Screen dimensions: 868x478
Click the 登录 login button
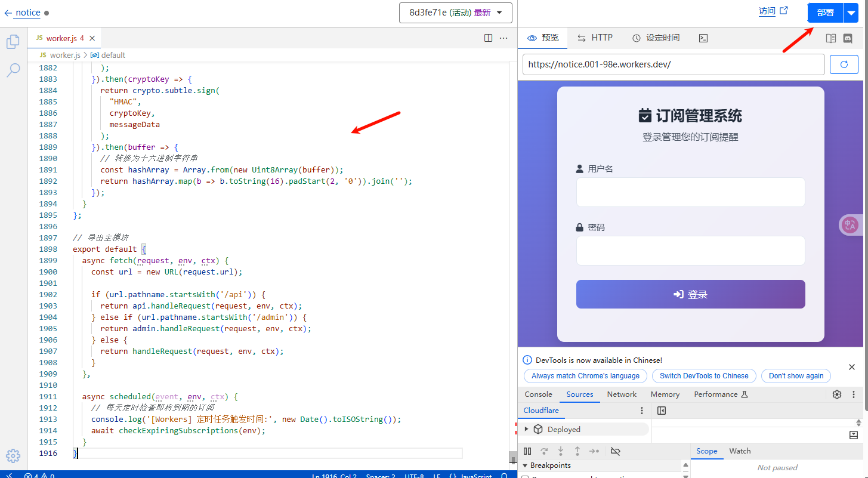click(x=690, y=294)
